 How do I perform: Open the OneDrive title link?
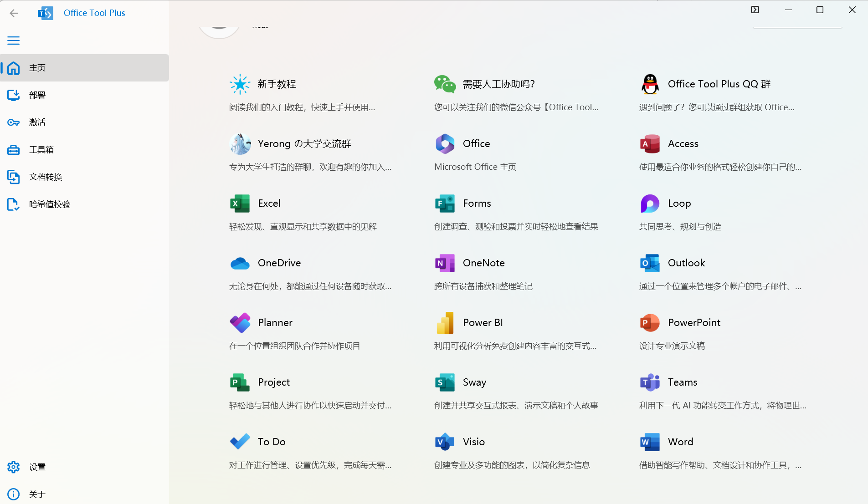(279, 263)
